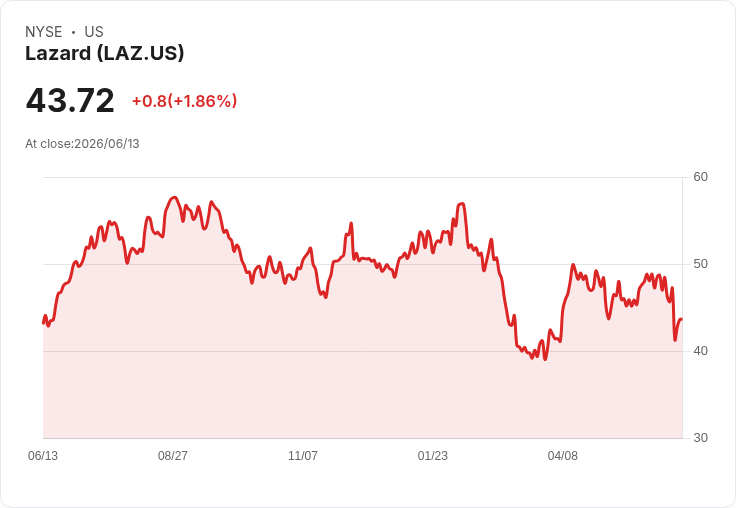Viewport: 736px width, 508px height.
Task: Click the price line's final endpoint at right
Action: click(x=682, y=319)
